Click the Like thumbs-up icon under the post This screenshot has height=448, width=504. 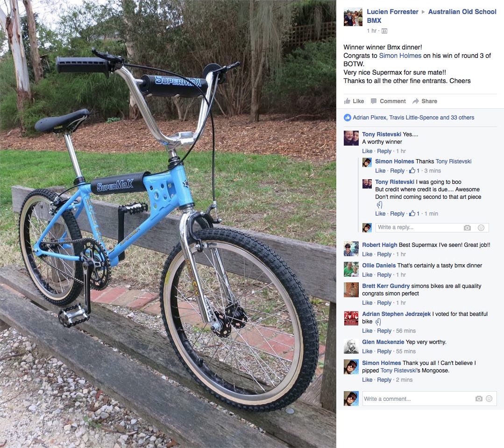347,101
